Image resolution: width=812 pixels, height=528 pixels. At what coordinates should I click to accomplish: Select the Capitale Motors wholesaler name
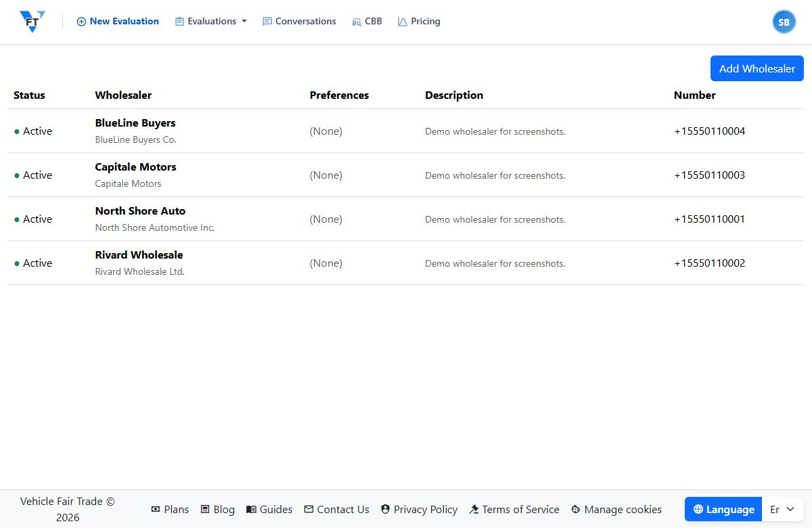click(x=135, y=167)
